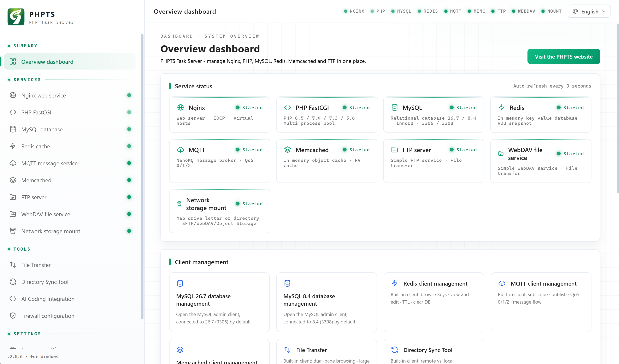Viewport: 619px width, 364px height.
Task: Click the code icon on the PHP FastCGI status card
Action: (287, 108)
